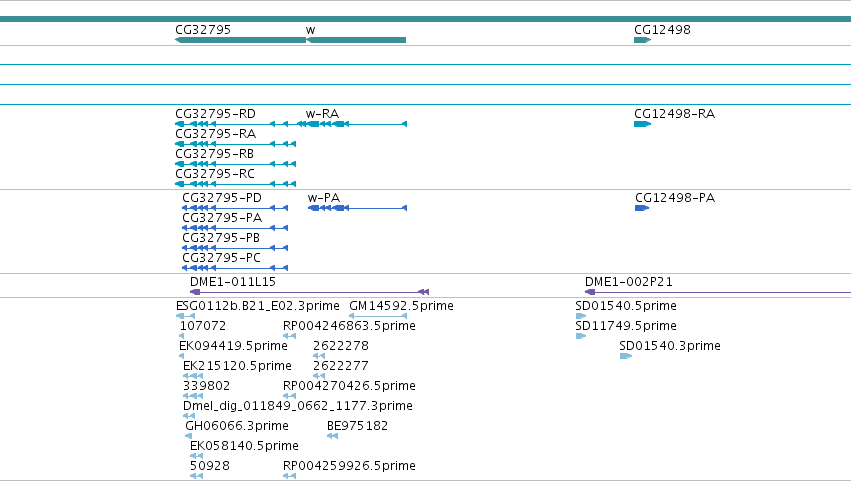Click the CG32795-RD transcript label
Image resolution: width=851 pixels, height=481 pixels.
tap(215, 114)
